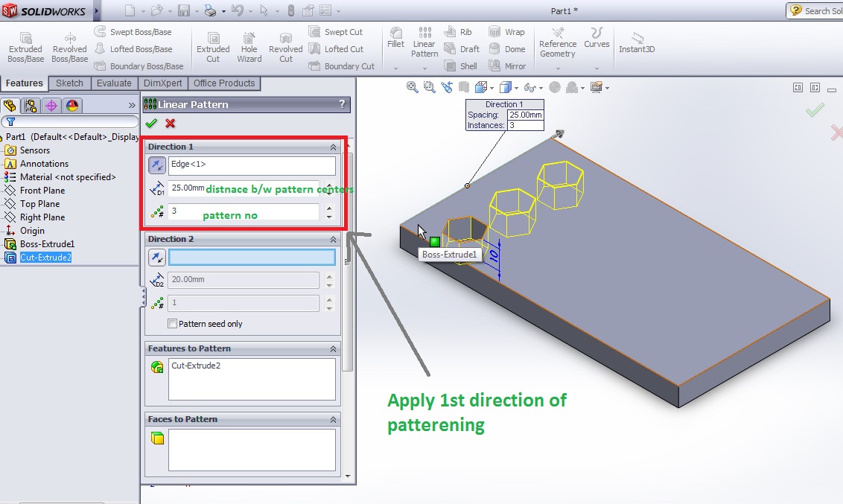Screen dimensions: 843x504
Task: Select the Instant3D tool
Action: 637,45
